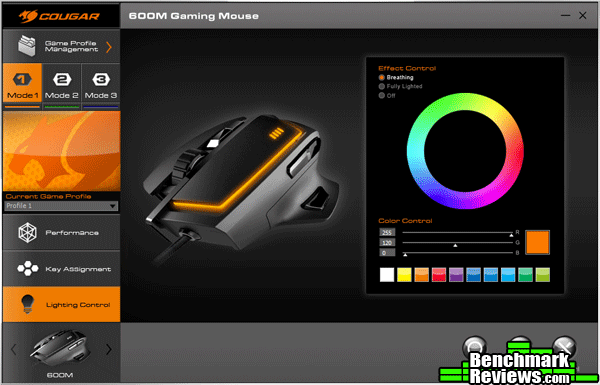Image resolution: width=600 pixels, height=385 pixels.
Task: Close the 600M Gaming Mouse window
Action: 582,15
